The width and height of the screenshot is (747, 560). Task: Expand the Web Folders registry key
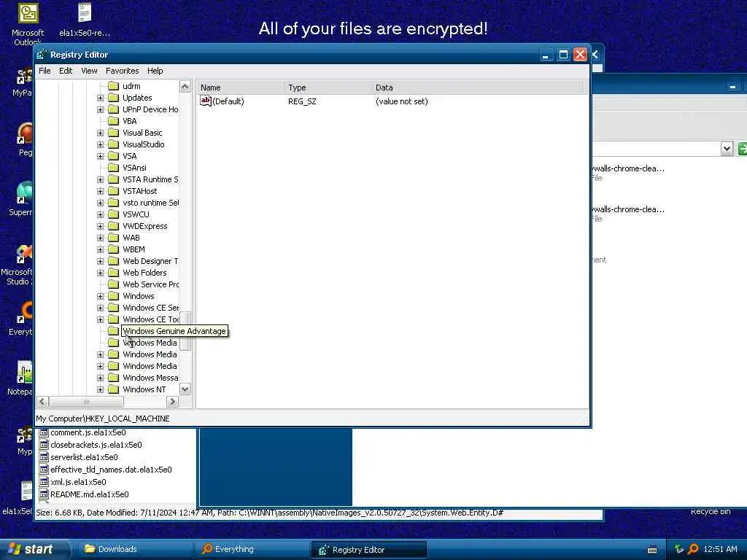point(100,273)
